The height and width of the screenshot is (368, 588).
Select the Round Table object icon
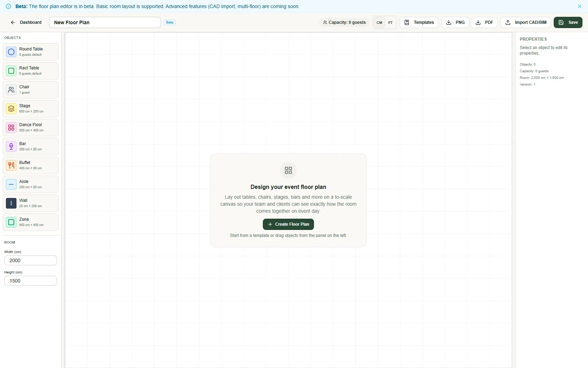[11, 52]
